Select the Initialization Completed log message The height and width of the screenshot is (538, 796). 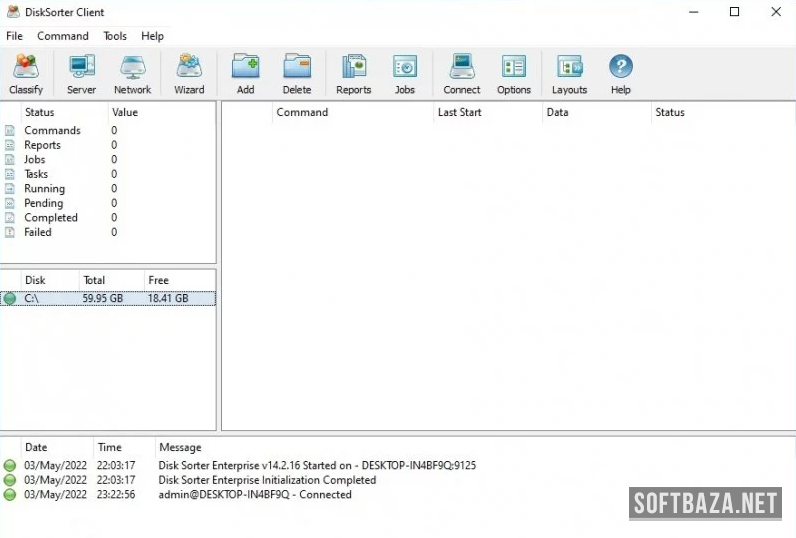[267, 480]
